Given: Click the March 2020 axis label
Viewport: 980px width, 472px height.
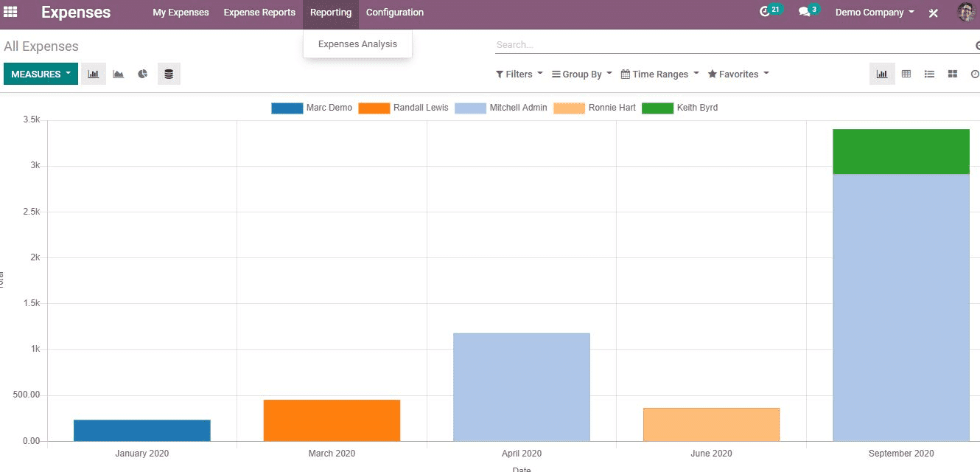Looking at the screenshot, I should [332, 454].
